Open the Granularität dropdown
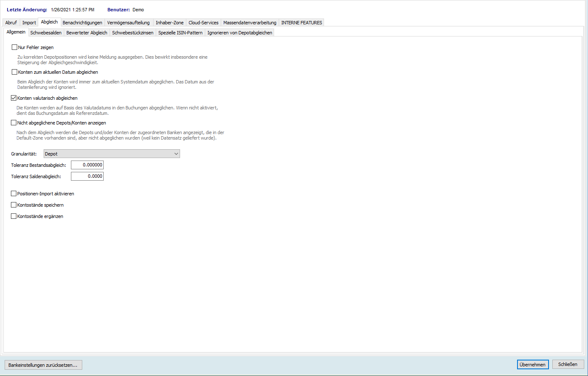 (112, 154)
